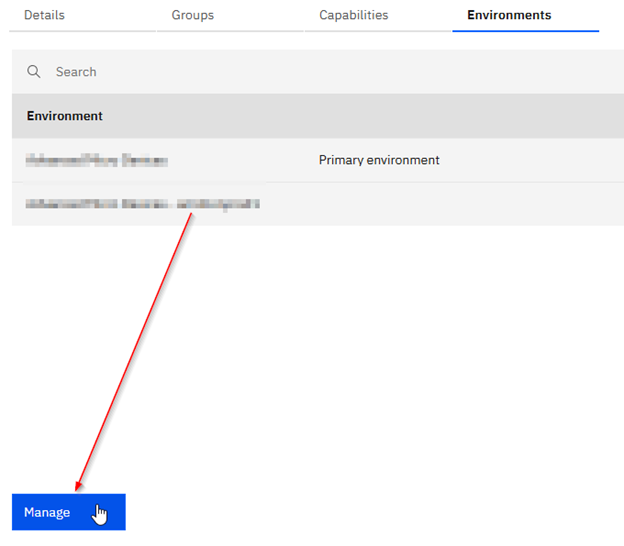Open the Details tab

(44, 15)
